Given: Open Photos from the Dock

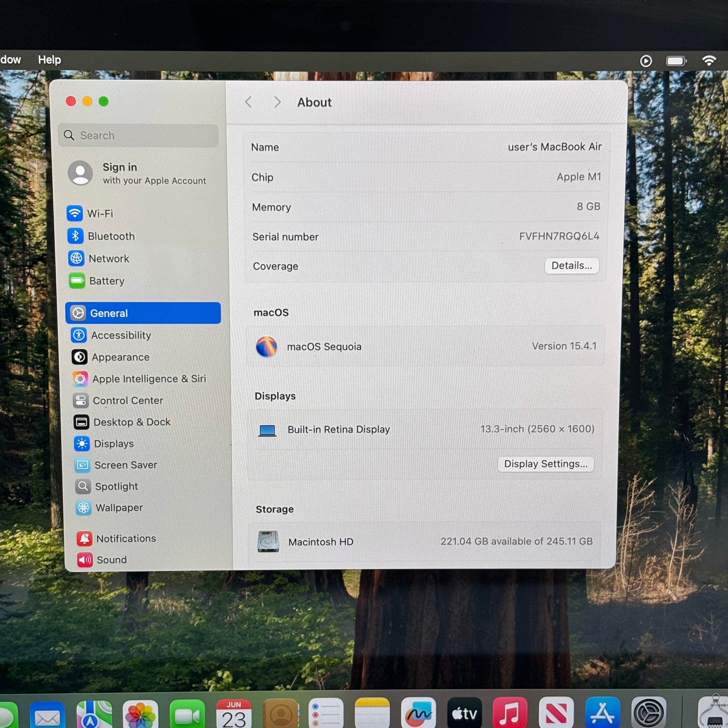Looking at the screenshot, I should tap(140, 714).
